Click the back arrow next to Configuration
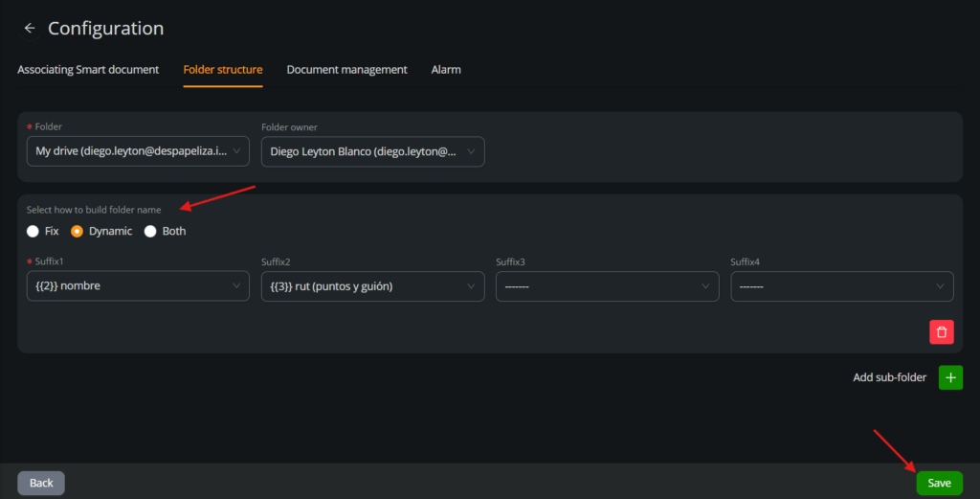 point(30,29)
